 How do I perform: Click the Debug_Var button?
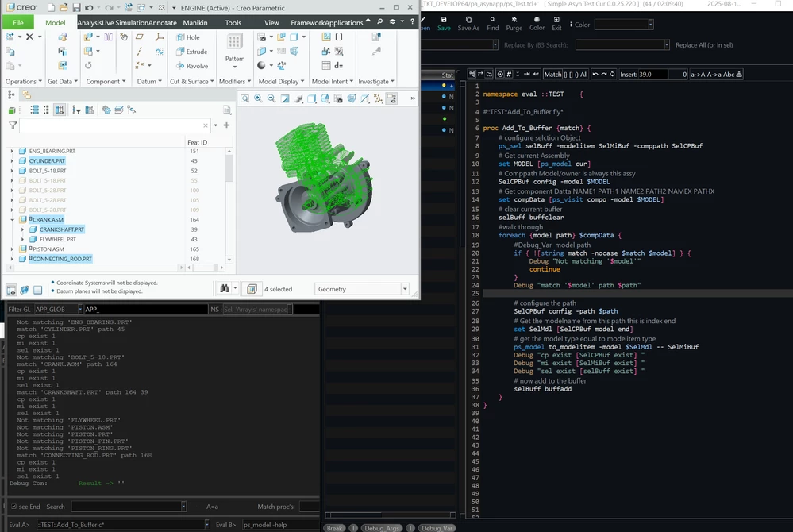[437, 528]
